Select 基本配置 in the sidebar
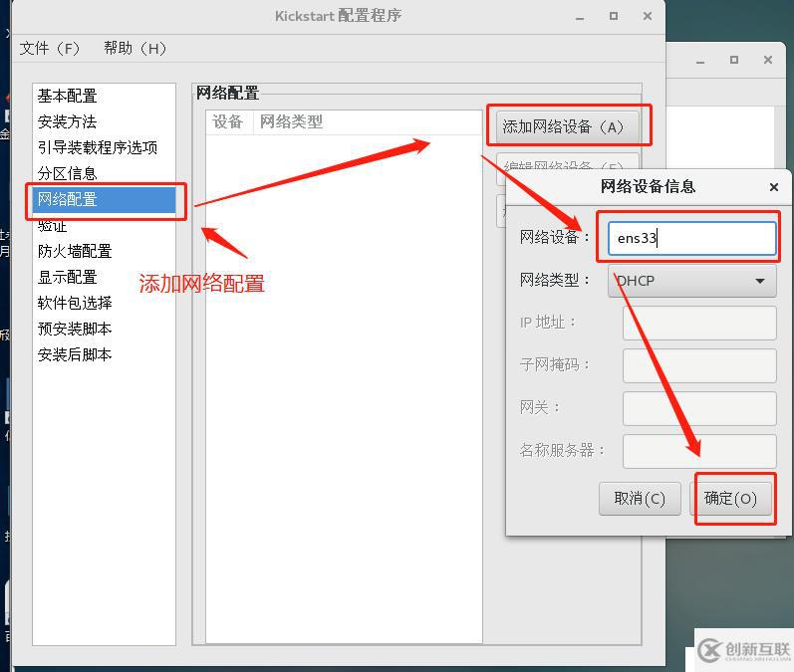The height and width of the screenshot is (672, 794). click(x=104, y=96)
